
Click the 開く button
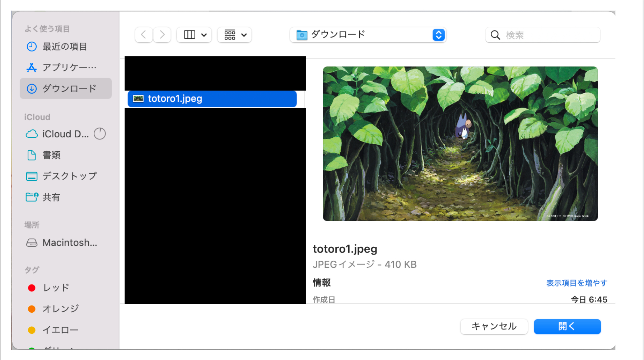(567, 327)
